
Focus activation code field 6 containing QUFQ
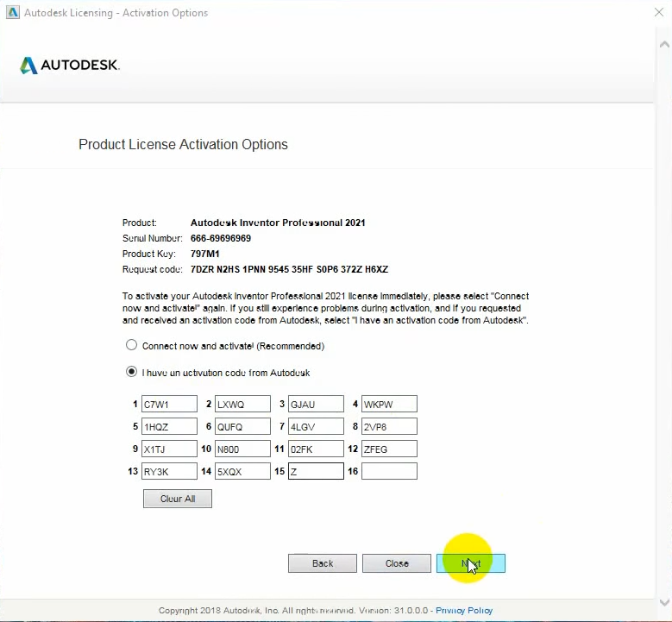[242, 426]
